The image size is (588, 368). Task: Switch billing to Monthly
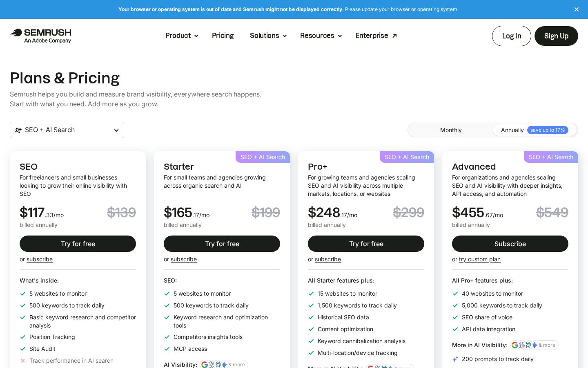click(x=451, y=130)
